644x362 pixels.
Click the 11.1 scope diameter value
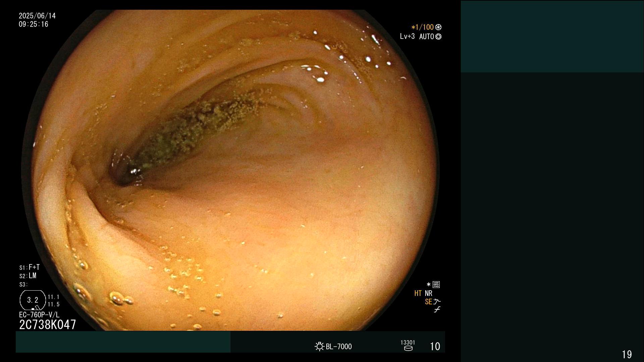(x=54, y=297)
